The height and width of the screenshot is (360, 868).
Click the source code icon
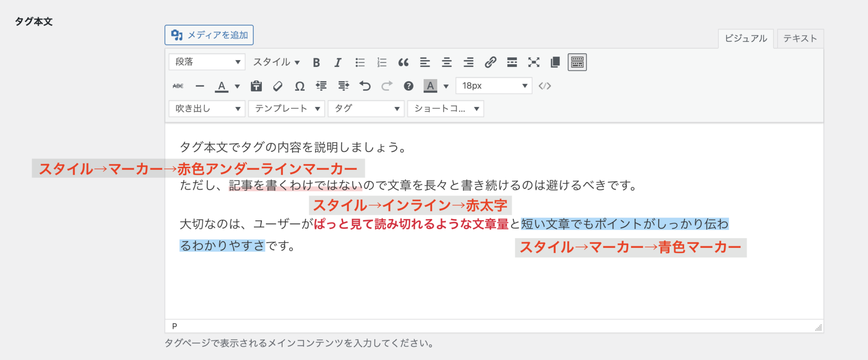coord(545,86)
